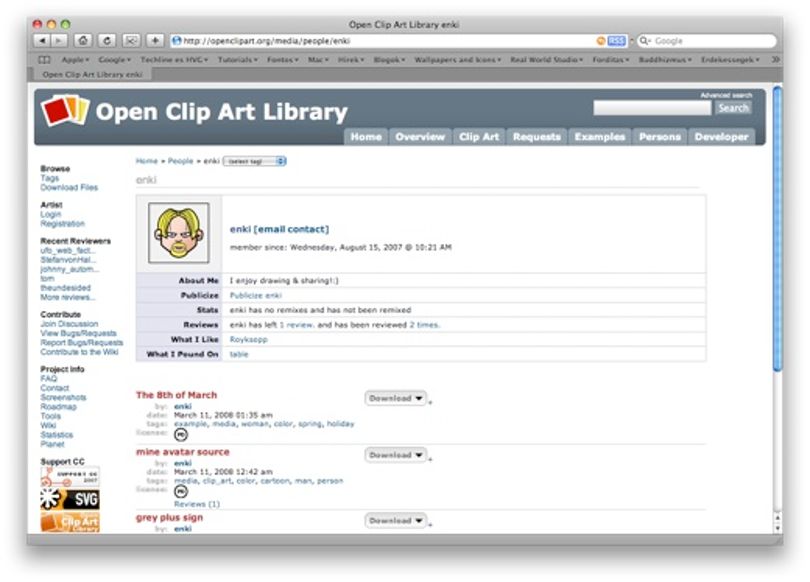Click the blue vertical page scrollbar
This screenshot has width=810, height=582.
[777, 228]
